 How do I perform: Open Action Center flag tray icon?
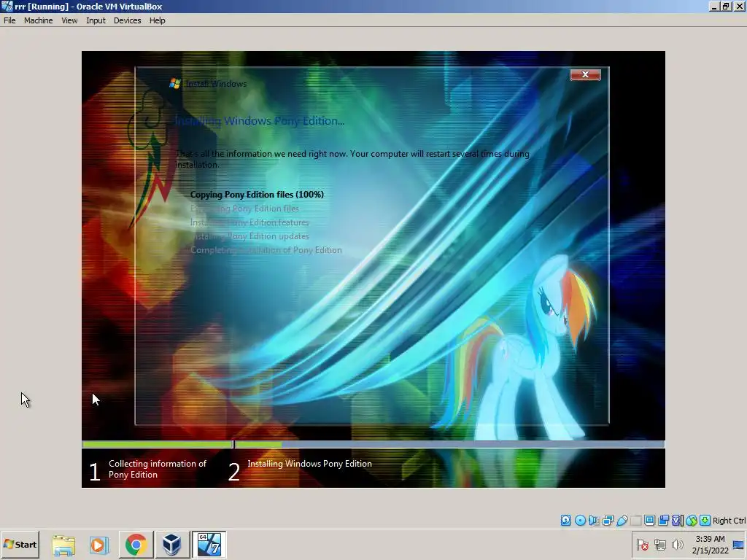tap(642, 544)
